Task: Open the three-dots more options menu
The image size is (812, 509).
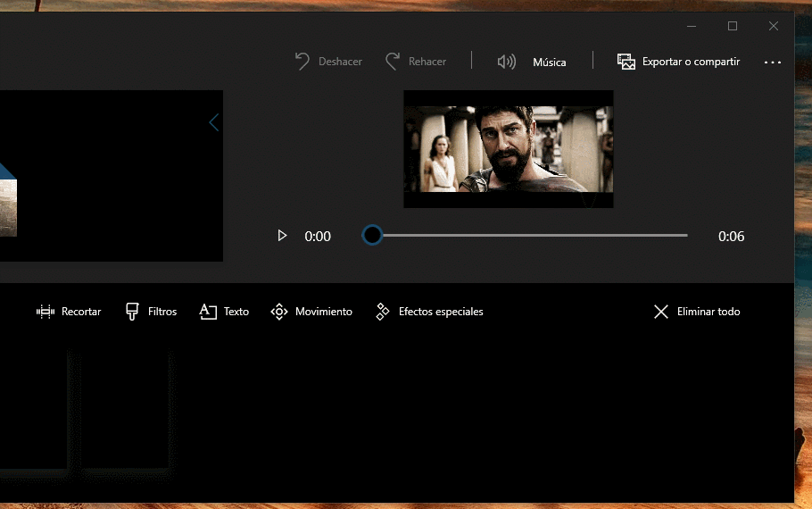Action: pyautogui.click(x=772, y=63)
